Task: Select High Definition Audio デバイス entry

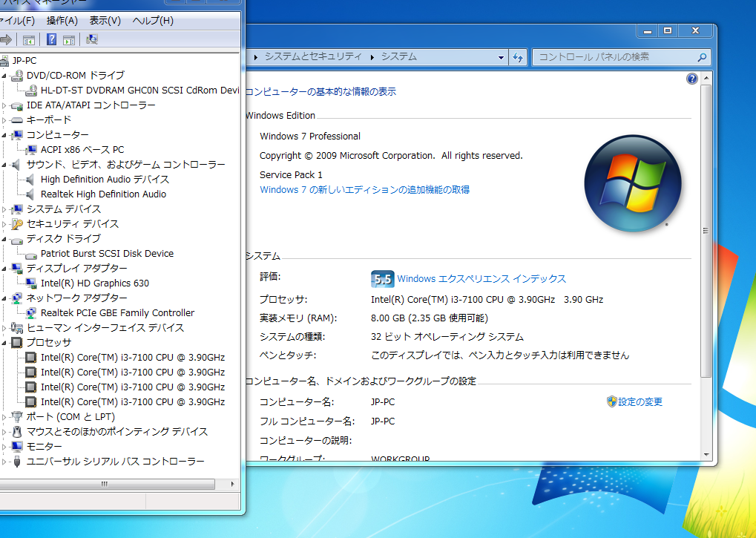Action: pos(105,180)
